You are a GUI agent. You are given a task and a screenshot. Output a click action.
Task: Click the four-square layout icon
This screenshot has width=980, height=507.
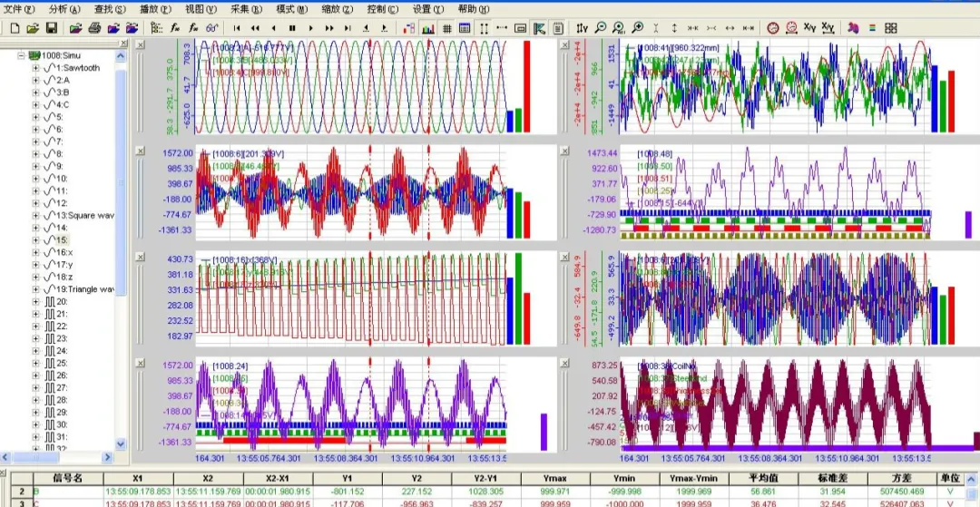point(891,28)
